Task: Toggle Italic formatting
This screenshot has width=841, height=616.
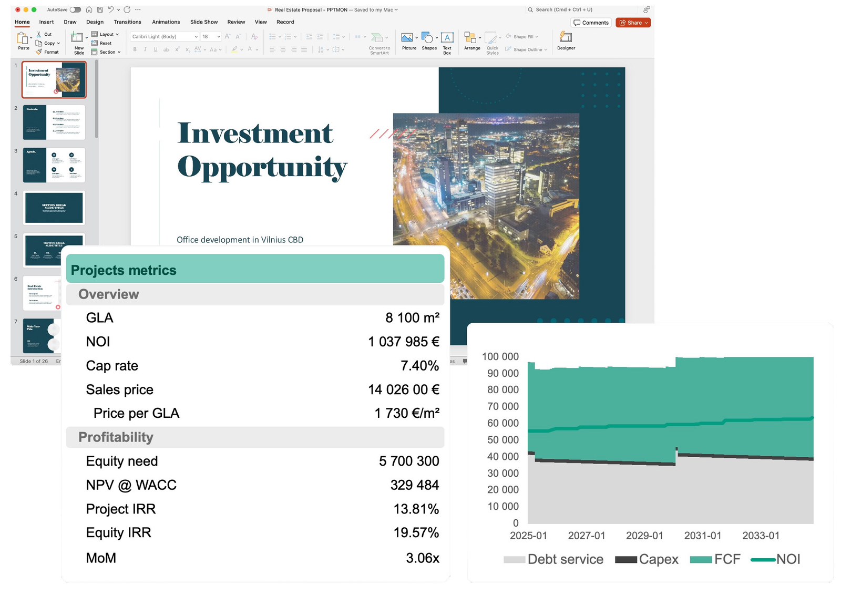Action: coord(145,49)
